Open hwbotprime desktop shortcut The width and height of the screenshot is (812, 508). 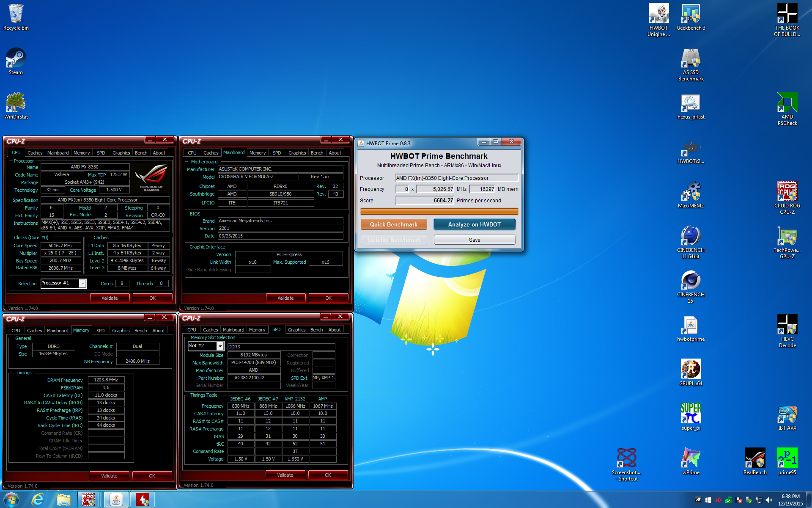coord(691,329)
